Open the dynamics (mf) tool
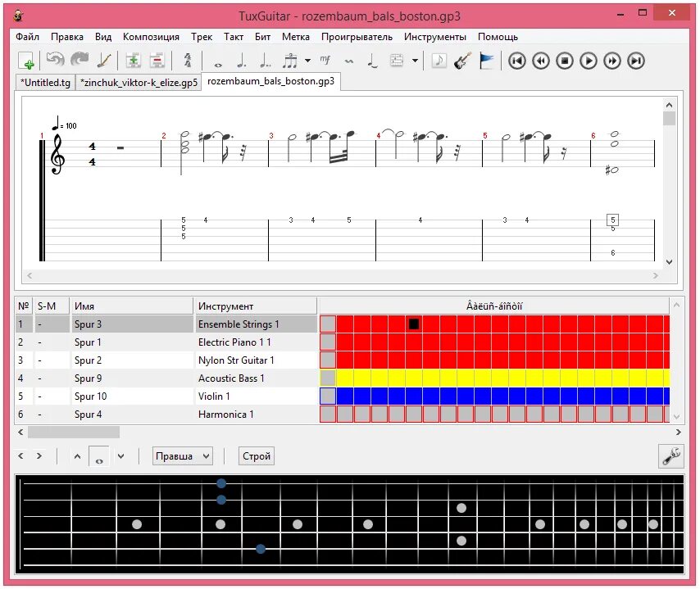The image size is (700, 589). pyautogui.click(x=325, y=60)
